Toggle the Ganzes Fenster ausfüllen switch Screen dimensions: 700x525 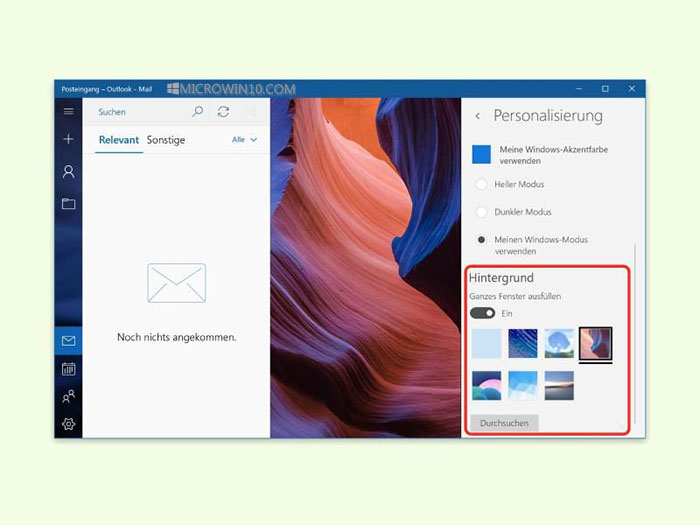point(482,313)
